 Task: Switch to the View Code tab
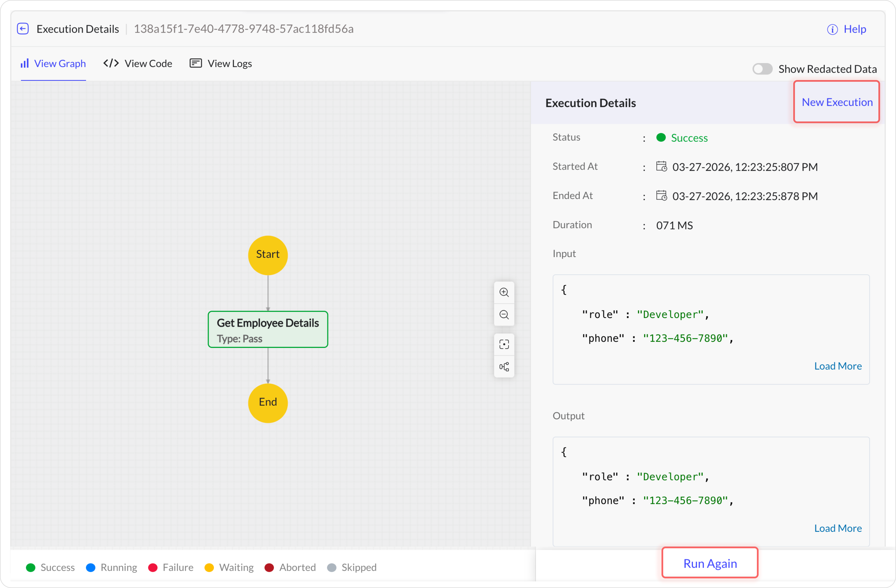pyautogui.click(x=138, y=64)
